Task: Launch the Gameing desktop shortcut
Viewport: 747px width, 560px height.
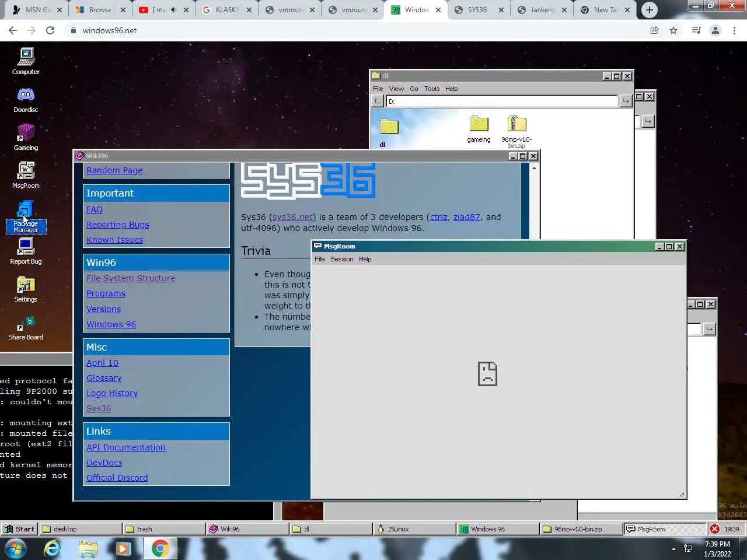Action: [26, 138]
